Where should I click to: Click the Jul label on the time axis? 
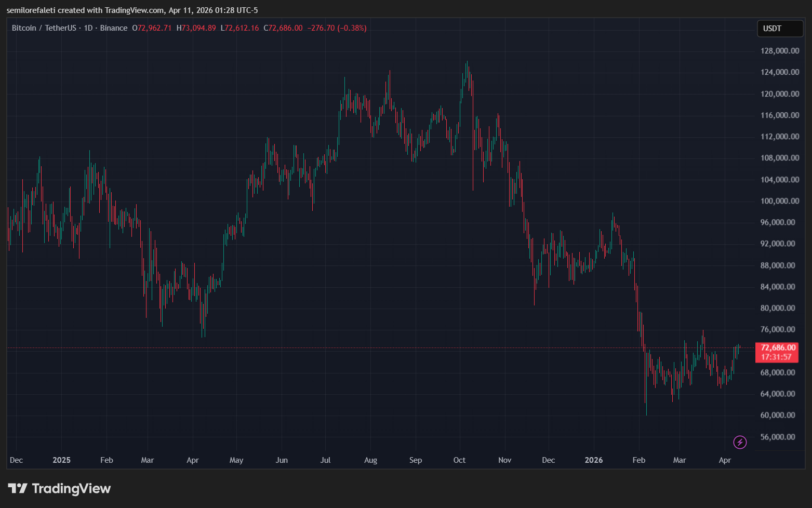coord(325,460)
